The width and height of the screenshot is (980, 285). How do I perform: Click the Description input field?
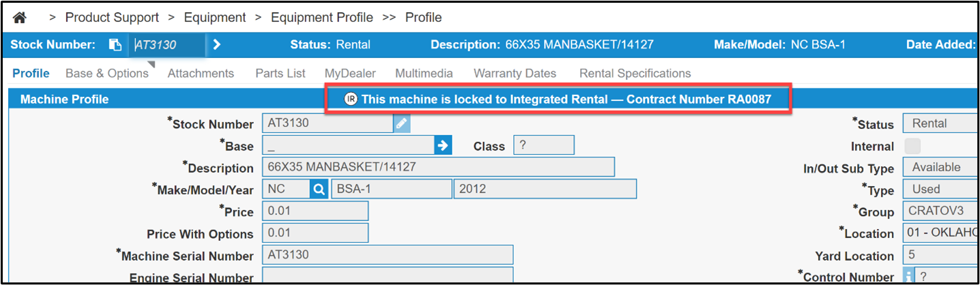(438, 167)
